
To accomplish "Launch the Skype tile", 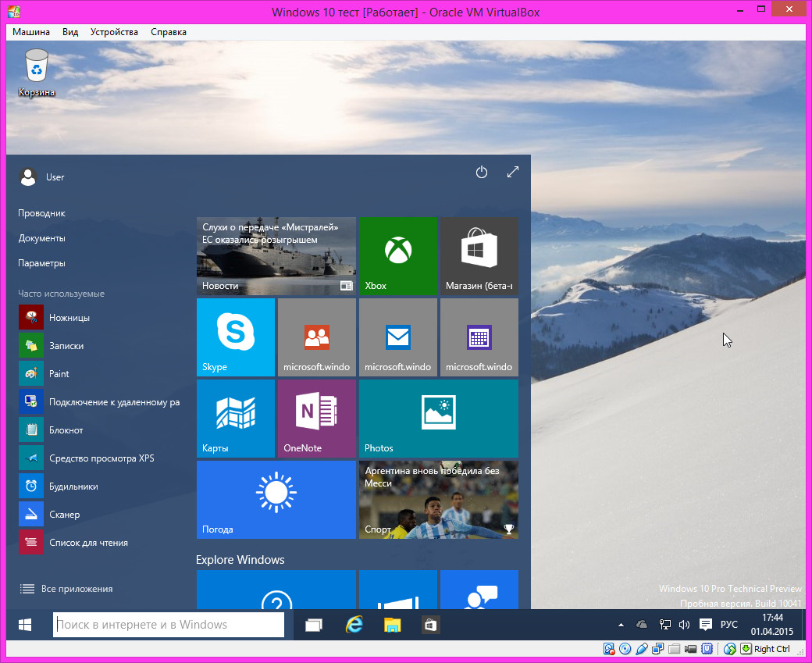I will point(236,337).
